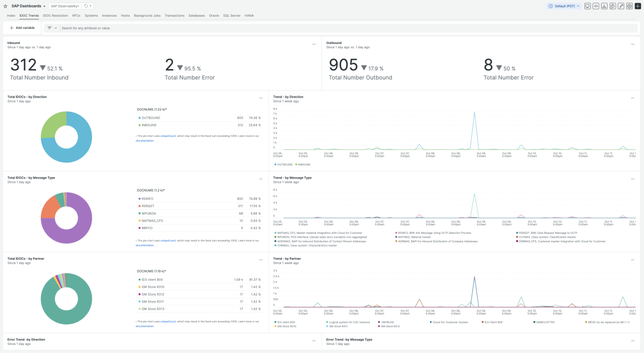The image size is (644, 353).
Task: Click the dark plus add button
Action: pyautogui.click(x=638, y=6)
